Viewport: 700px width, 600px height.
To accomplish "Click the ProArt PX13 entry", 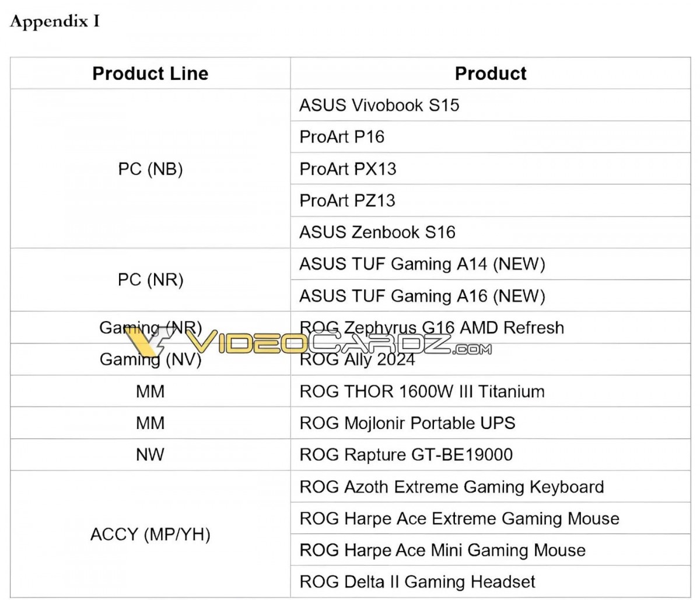I will pyautogui.click(x=348, y=169).
